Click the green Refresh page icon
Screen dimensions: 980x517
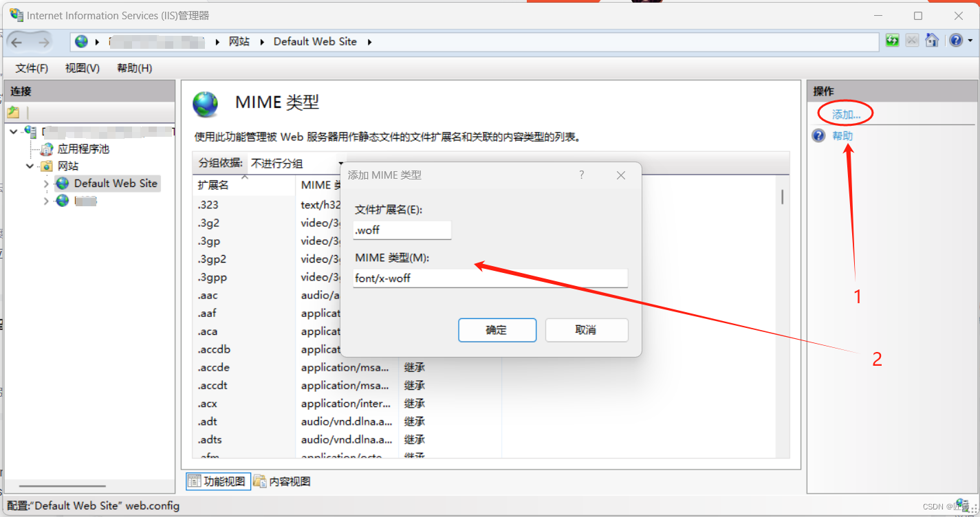pos(893,41)
